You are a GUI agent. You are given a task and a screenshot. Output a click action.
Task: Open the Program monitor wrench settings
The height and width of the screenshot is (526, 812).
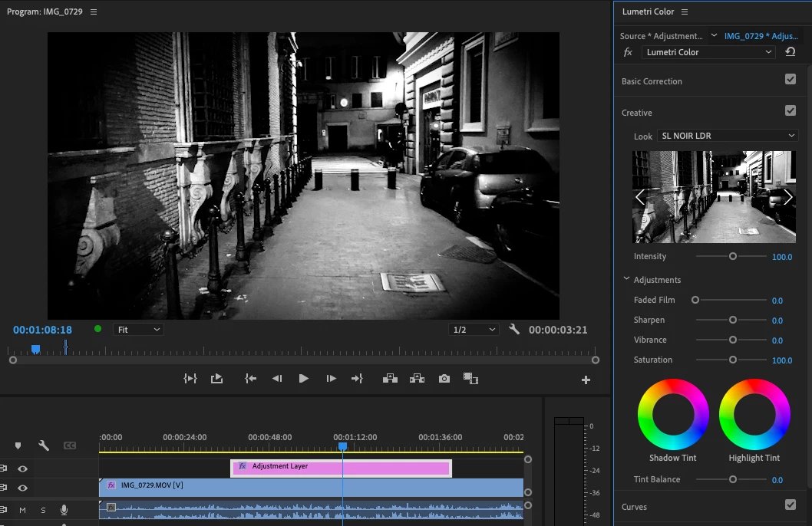pyautogui.click(x=514, y=330)
